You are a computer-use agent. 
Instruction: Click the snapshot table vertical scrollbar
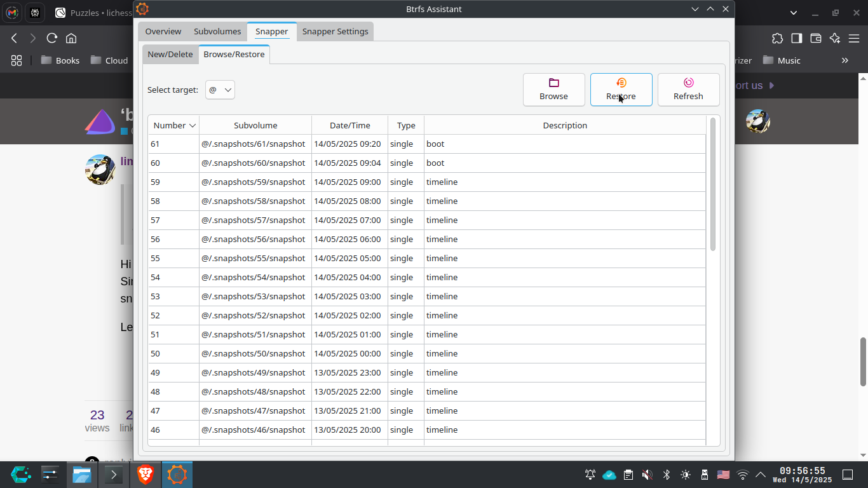(x=713, y=184)
